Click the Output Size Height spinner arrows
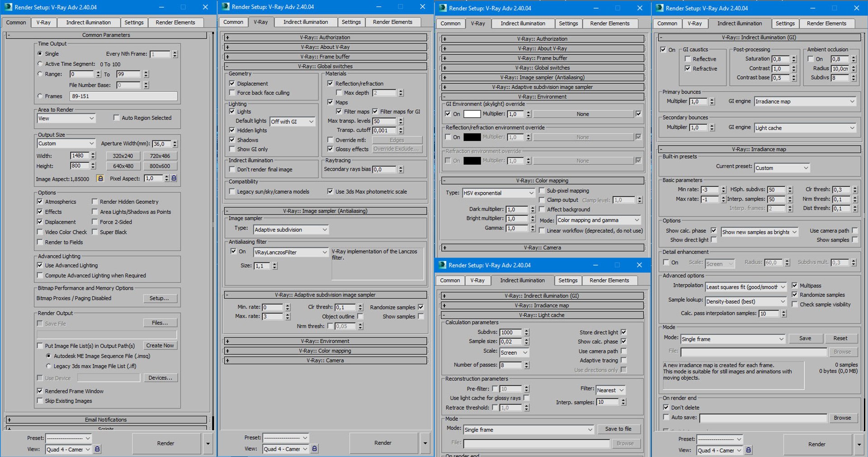Screen dimensions: 868x457 pyautogui.click(x=93, y=166)
